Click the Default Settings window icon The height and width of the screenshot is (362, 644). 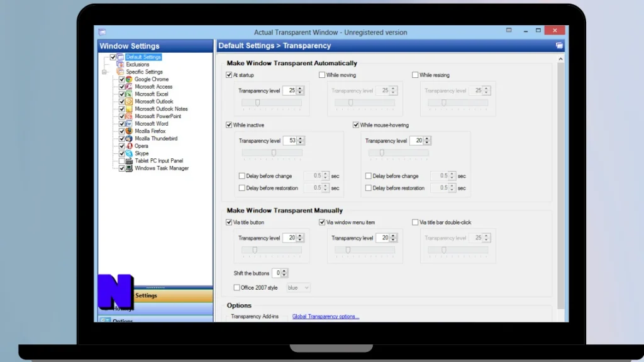tap(120, 57)
